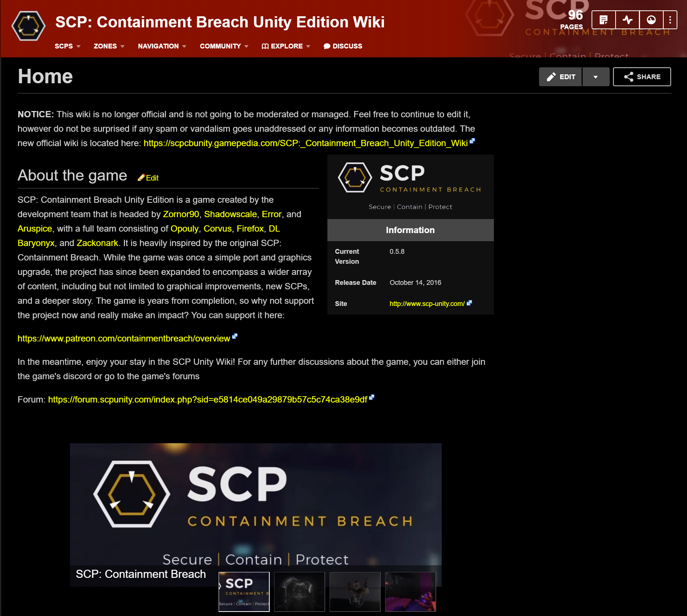Open the Patreon containmentbreach overview link
Screen dimensions: 687x616
pos(124,339)
